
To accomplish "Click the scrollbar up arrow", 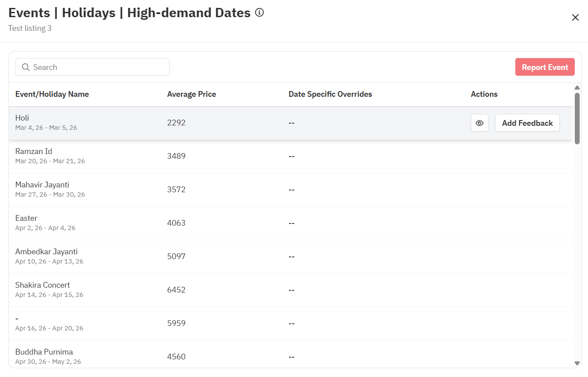I will tap(577, 88).
